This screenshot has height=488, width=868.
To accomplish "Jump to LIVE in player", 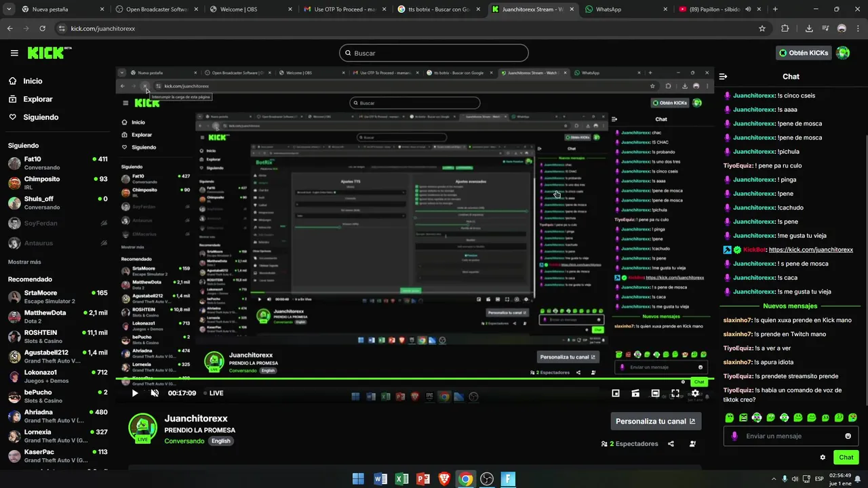I will 214,393.
